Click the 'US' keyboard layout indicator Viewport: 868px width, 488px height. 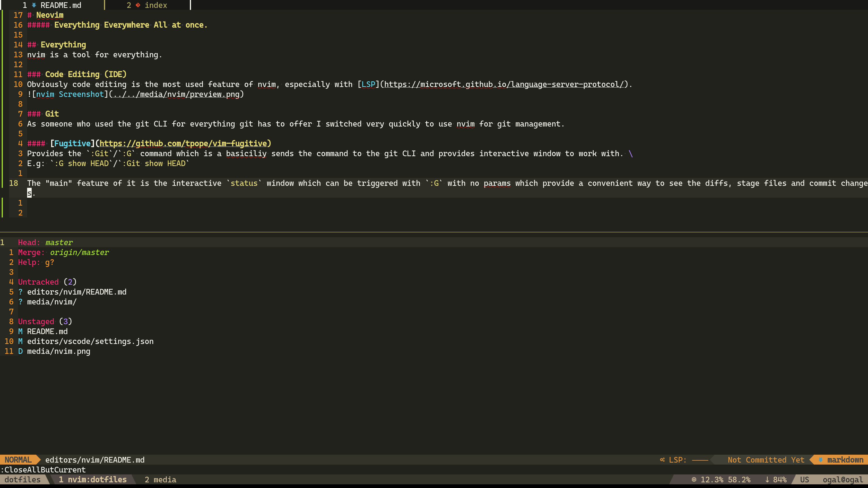804,480
